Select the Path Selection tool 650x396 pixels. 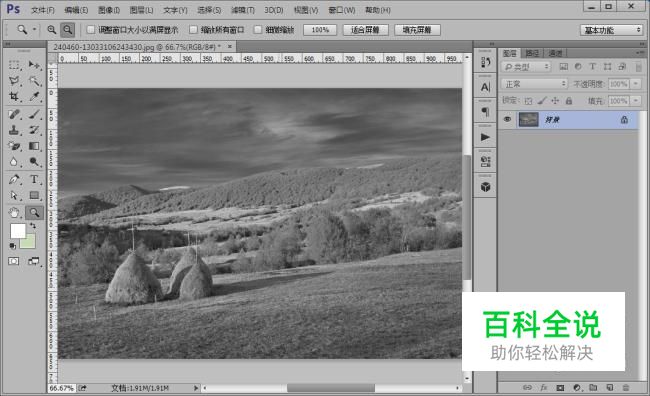coord(14,195)
